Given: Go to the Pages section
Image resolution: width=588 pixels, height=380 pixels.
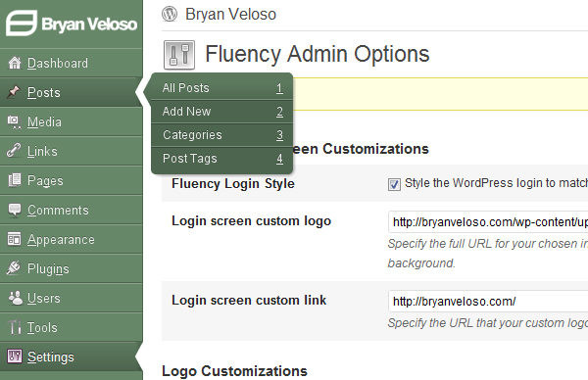Looking at the screenshot, I should pos(72,180).
